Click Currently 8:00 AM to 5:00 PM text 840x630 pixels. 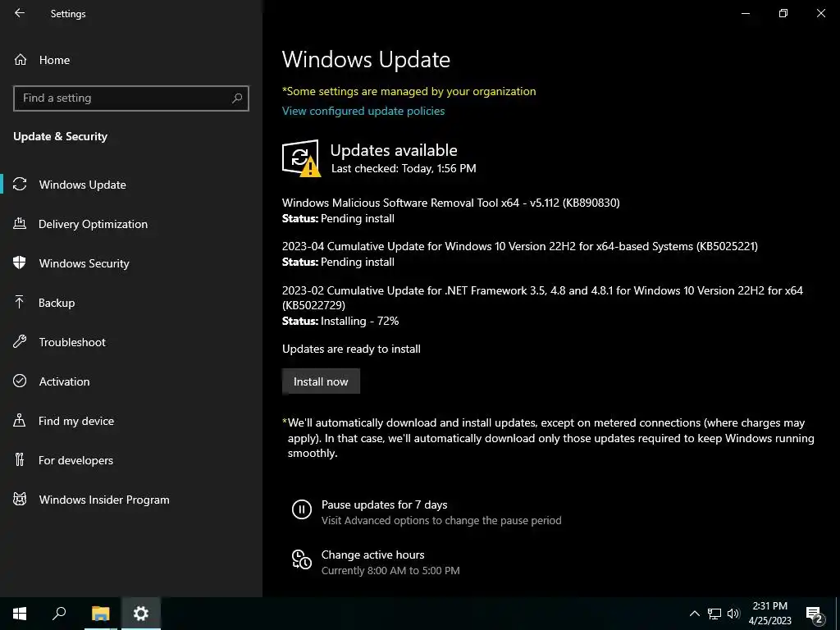point(390,571)
